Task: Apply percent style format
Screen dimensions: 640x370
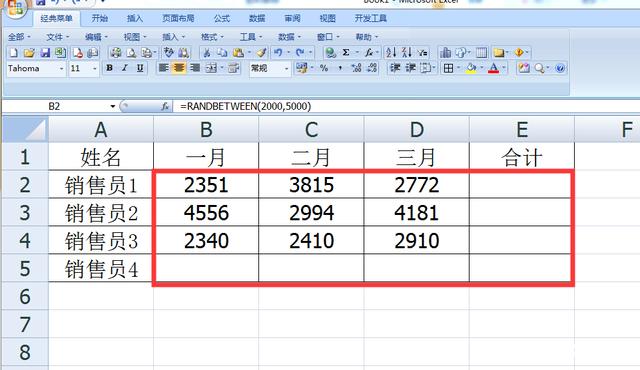Action: point(324,68)
